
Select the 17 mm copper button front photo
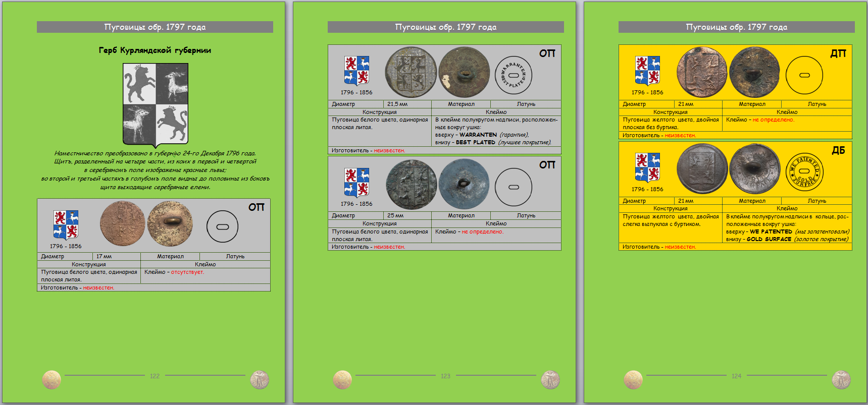(122, 224)
